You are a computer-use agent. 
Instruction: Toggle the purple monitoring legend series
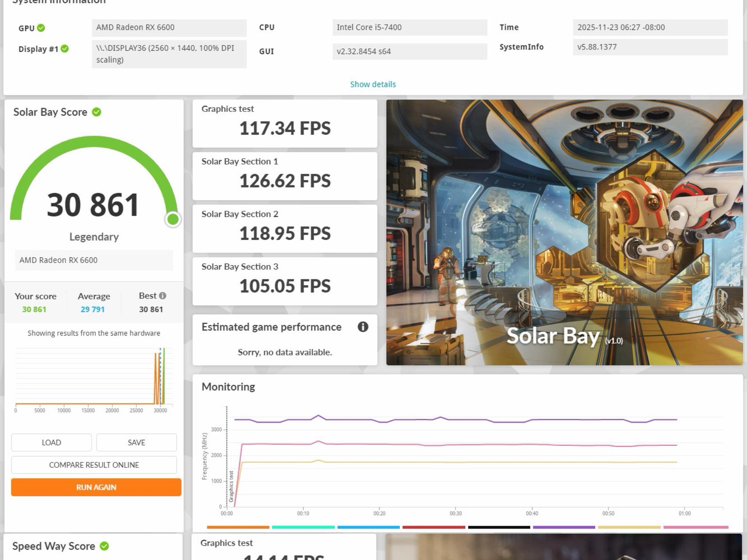[564, 527]
